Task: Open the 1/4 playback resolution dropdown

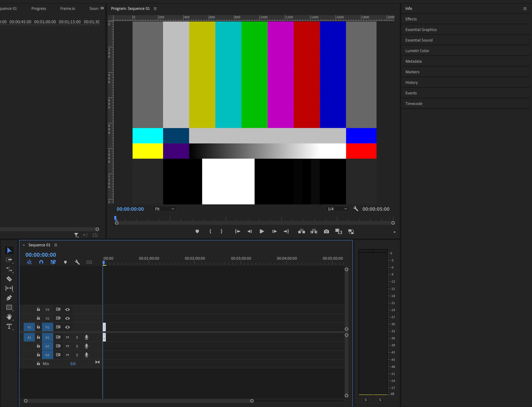Action: point(337,209)
